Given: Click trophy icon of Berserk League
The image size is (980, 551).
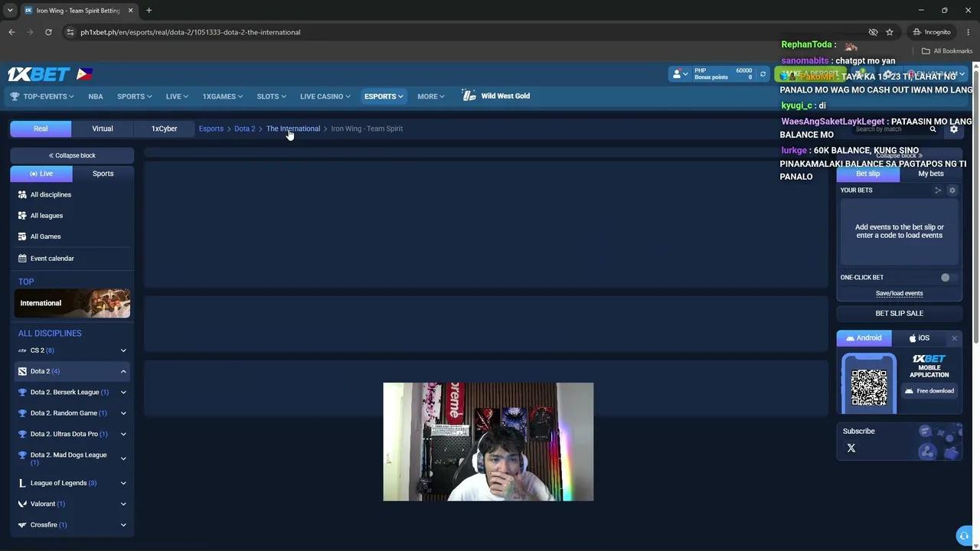Looking at the screenshot, I should click(x=22, y=393).
